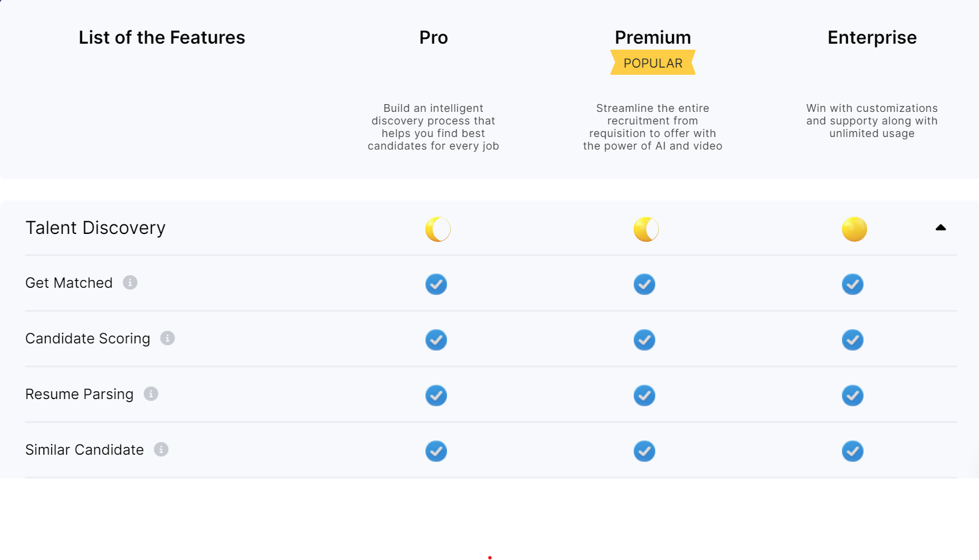Select the Enterprise plan heading
979x560 pixels.
pos(872,38)
